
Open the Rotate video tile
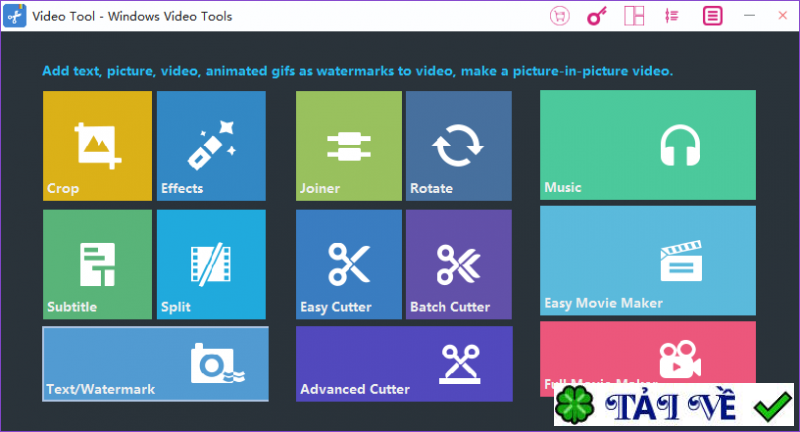click(459, 146)
